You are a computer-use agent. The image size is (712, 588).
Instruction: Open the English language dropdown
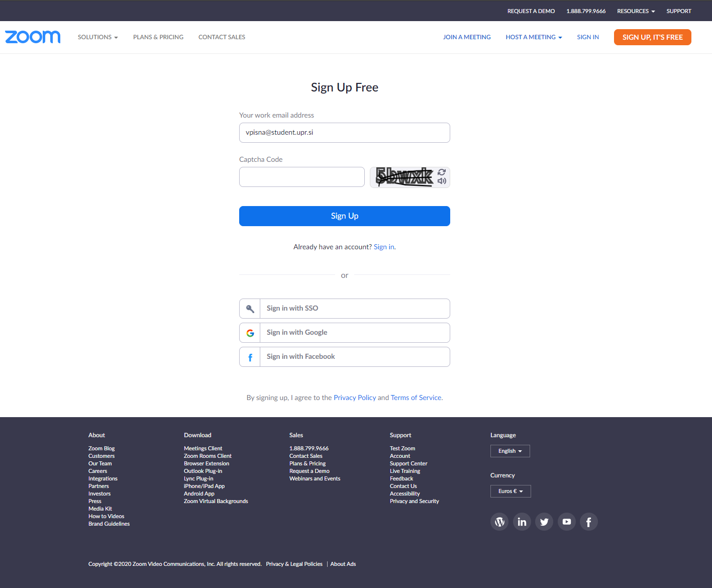click(x=510, y=451)
